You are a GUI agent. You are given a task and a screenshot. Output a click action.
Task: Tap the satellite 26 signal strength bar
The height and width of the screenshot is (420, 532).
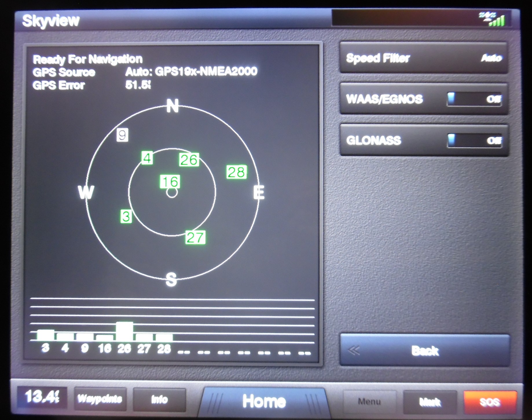[124, 331]
